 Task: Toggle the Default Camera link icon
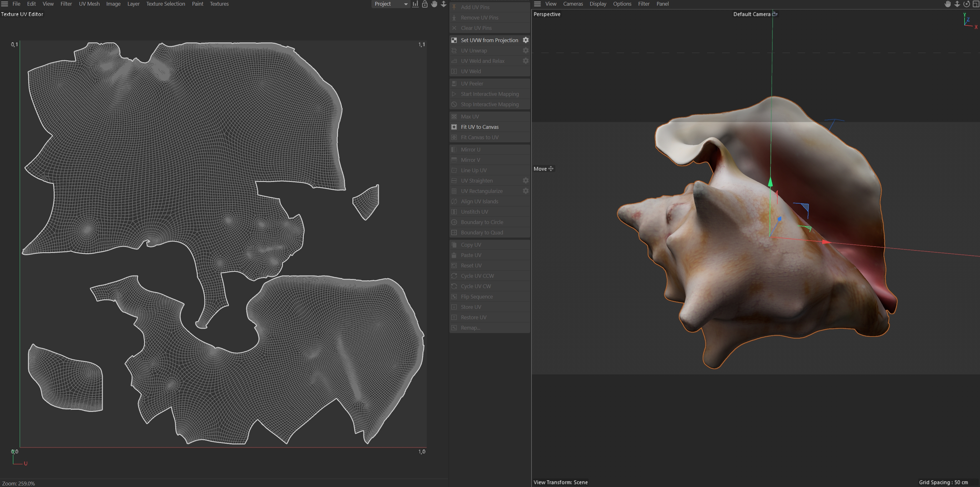tap(775, 14)
